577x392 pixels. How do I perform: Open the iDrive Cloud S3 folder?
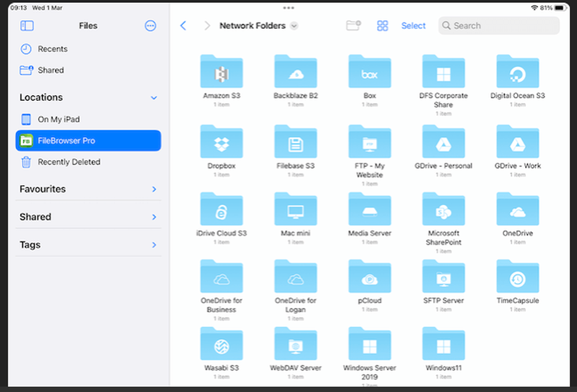[x=222, y=209]
